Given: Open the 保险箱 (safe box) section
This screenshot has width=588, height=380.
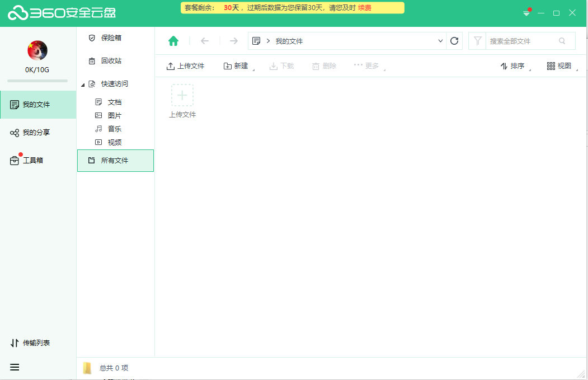Looking at the screenshot, I should coord(109,37).
